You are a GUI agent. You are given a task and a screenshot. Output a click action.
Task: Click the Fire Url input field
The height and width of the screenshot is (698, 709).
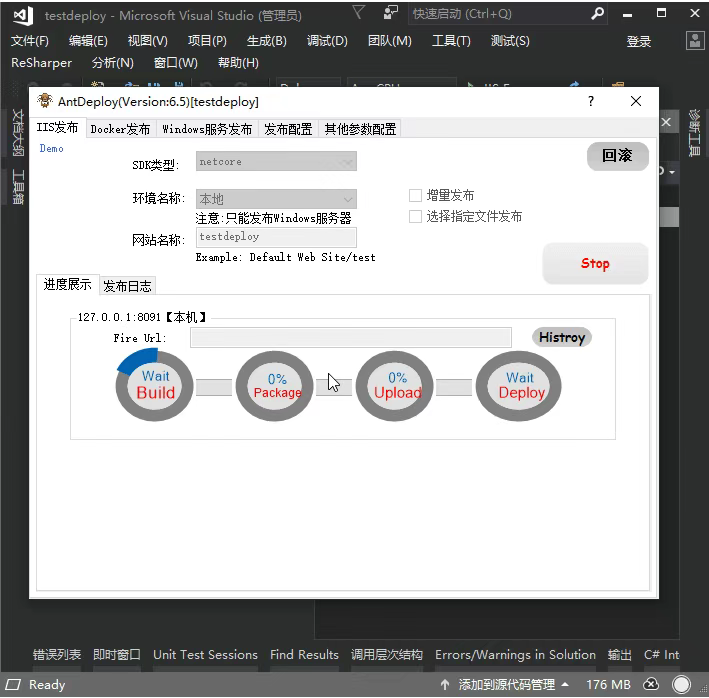[x=350, y=337]
